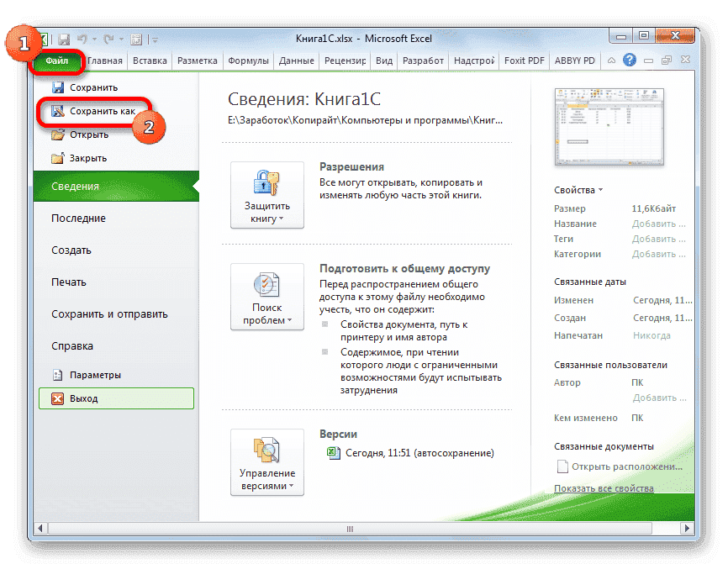Open the Excel Help question mark icon
Screen dimensions: 728x569
[629, 60]
